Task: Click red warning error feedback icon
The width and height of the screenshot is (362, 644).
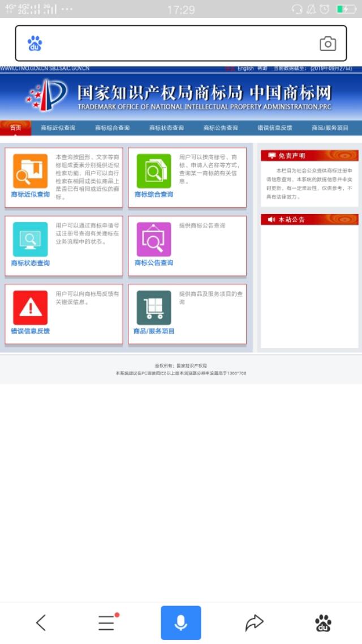Action: [x=31, y=308]
